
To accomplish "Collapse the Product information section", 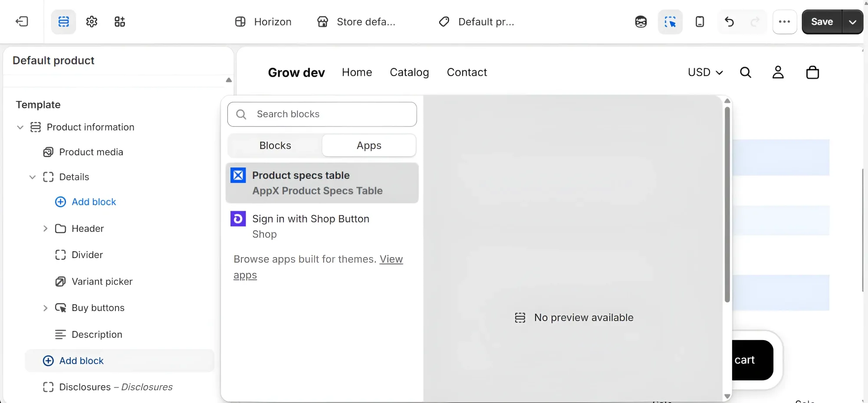I will coord(20,127).
